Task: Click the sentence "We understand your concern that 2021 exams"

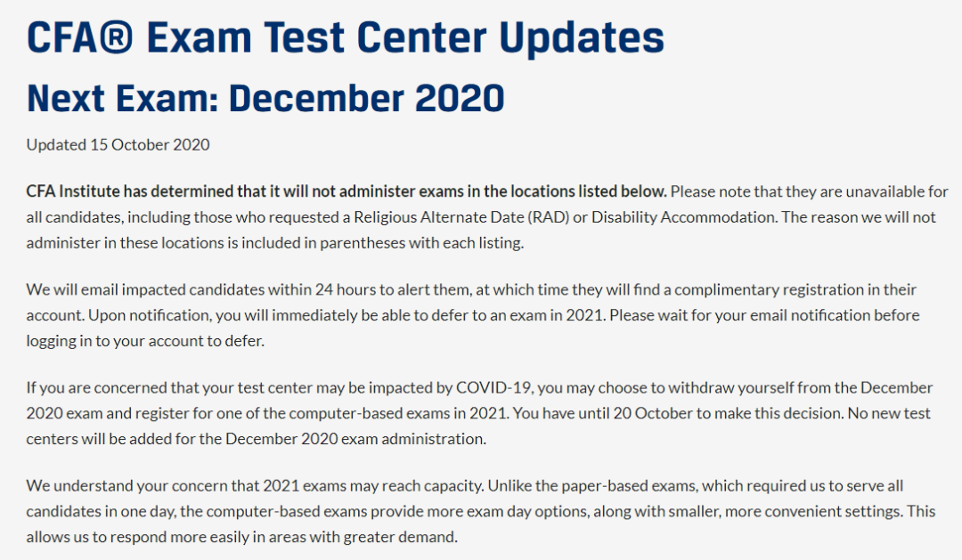Action: pyautogui.click(x=258, y=486)
